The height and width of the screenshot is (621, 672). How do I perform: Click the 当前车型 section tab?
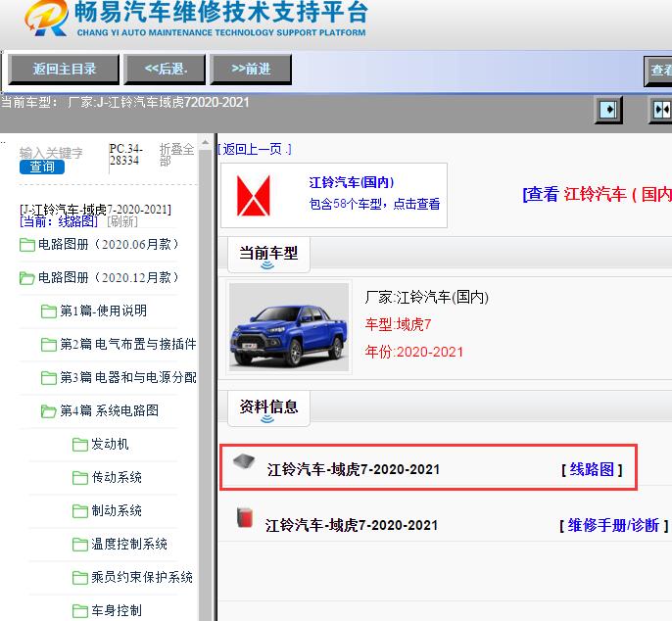pos(268,255)
